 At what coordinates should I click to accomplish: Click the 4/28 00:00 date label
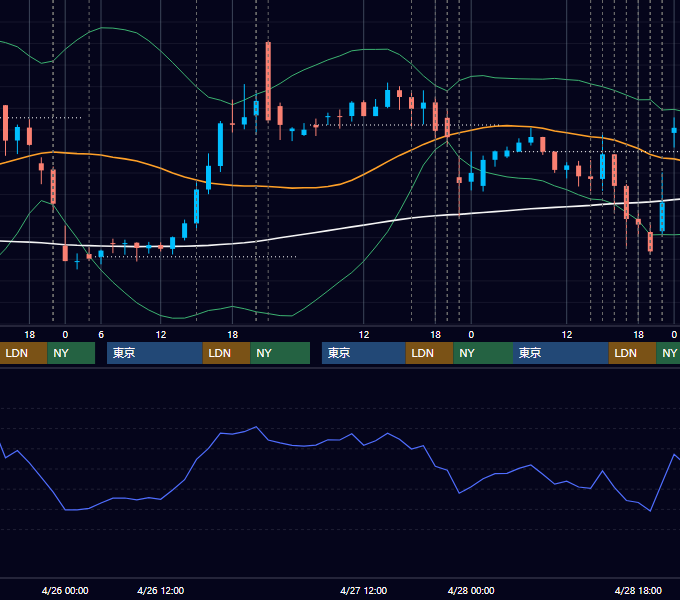[471, 590]
